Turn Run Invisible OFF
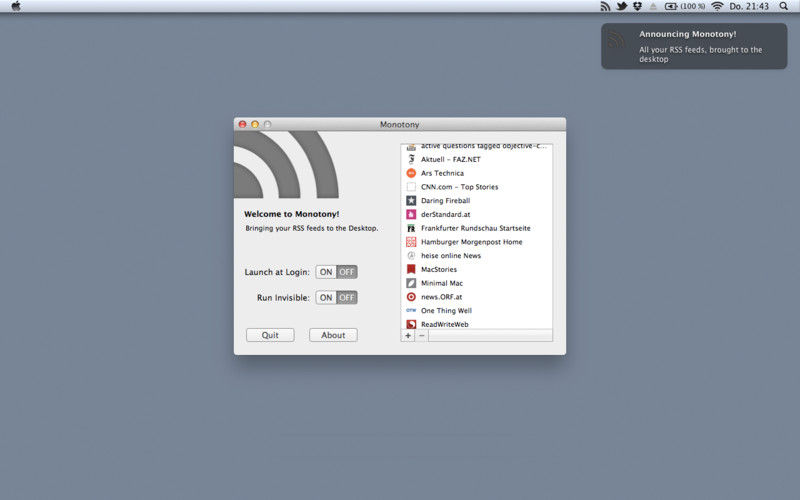Image resolution: width=800 pixels, height=500 pixels. pyautogui.click(x=347, y=297)
